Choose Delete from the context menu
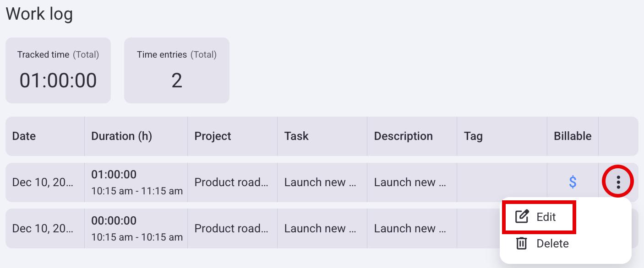This screenshot has width=644, height=268. pyautogui.click(x=552, y=243)
